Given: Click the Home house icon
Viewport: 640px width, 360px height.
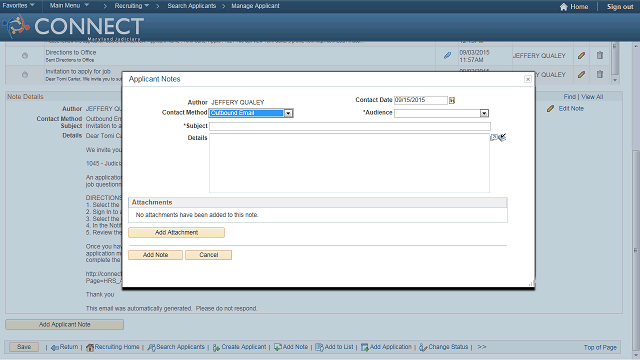Looking at the screenshot, I should pyautogui.click(x=564, y=7).
